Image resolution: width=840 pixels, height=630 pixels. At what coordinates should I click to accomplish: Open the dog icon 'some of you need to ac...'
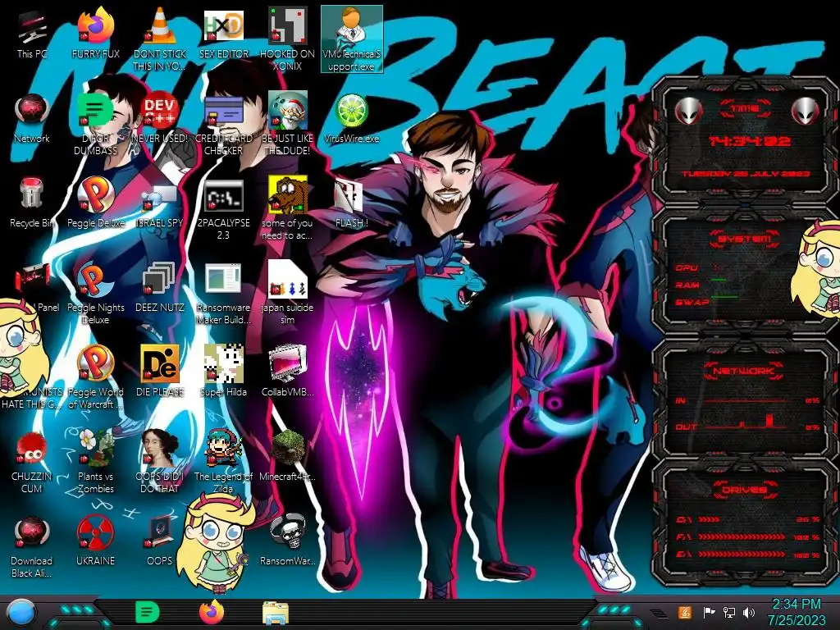click(287, 209)
